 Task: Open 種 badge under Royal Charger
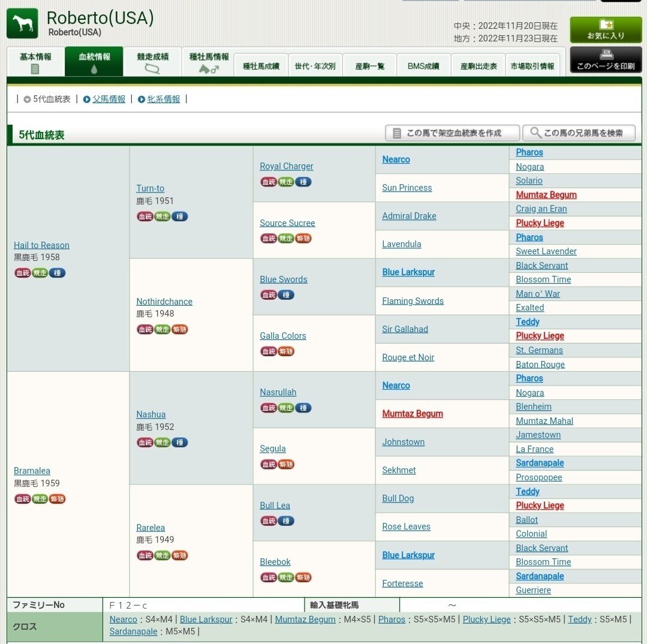coord(303,182)
